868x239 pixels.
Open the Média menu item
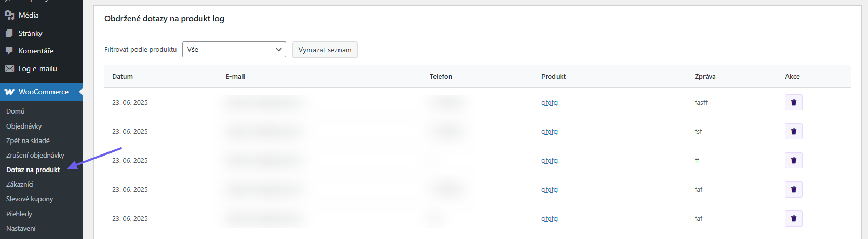(42, 15)
